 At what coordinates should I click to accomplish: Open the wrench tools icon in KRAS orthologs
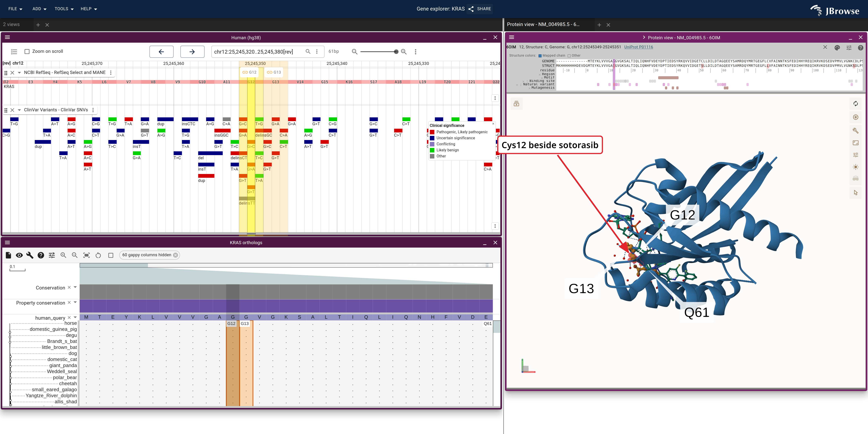[x=30, y=255]
